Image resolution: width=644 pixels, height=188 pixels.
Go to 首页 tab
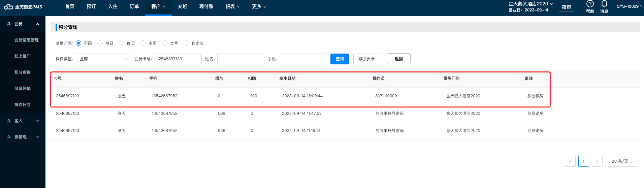point(70,7)
